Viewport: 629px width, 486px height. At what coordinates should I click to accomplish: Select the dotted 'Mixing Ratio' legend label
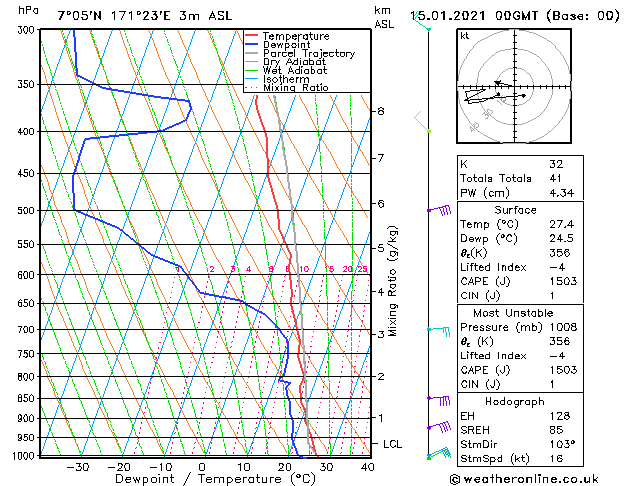coord(296,87)
